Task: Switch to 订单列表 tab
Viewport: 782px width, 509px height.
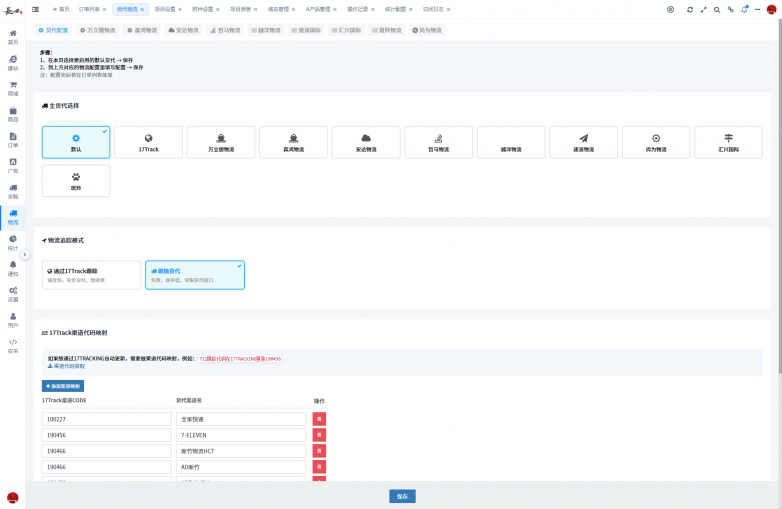Action: 89,9
